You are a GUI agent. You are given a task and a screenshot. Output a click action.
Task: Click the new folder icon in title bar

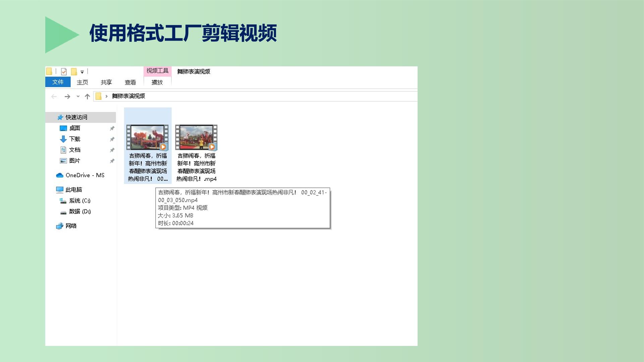(74, 71)
